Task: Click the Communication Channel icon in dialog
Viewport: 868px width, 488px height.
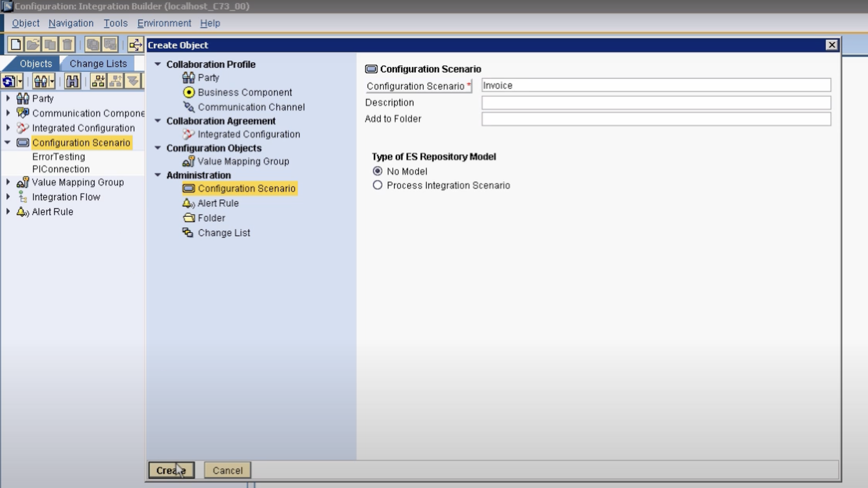Action: 189,107
